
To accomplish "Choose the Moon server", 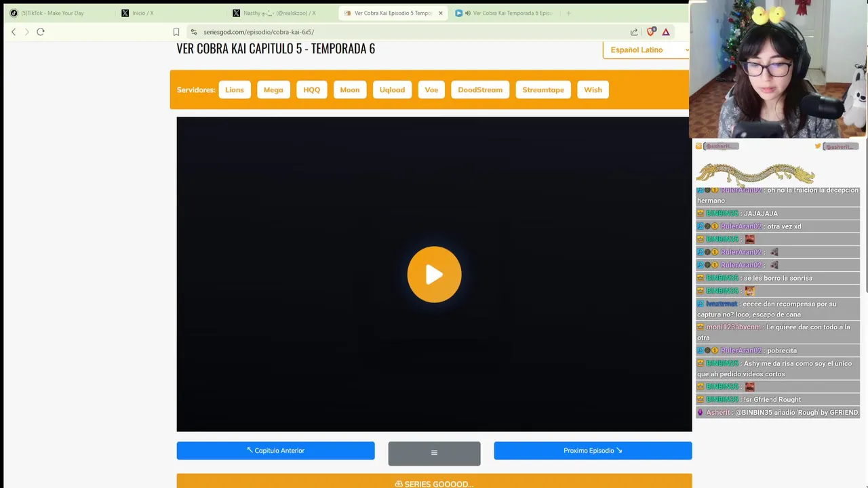I will point(350,89).
